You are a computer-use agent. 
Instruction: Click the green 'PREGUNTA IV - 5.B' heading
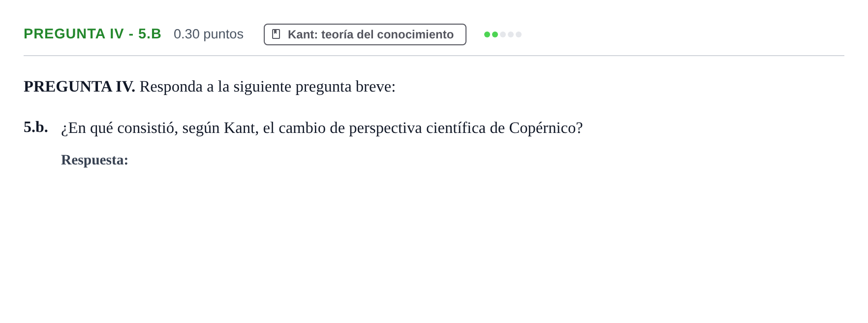pos(93,33)
